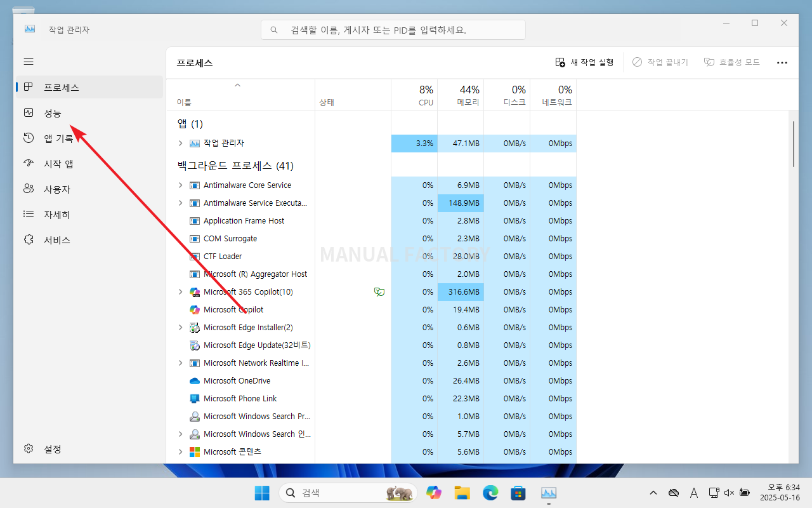Image resolution: width=812 pixels, height=508 pixels.
Task: Click Task Manager icon on taskbar
Action: pyautogui.click(x=548, y=493)
